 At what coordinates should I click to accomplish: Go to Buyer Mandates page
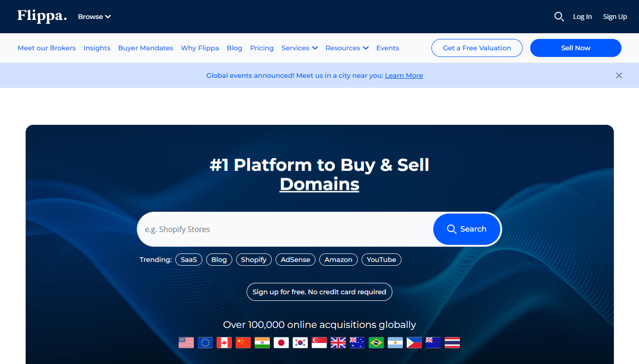[x=145, y=48]
